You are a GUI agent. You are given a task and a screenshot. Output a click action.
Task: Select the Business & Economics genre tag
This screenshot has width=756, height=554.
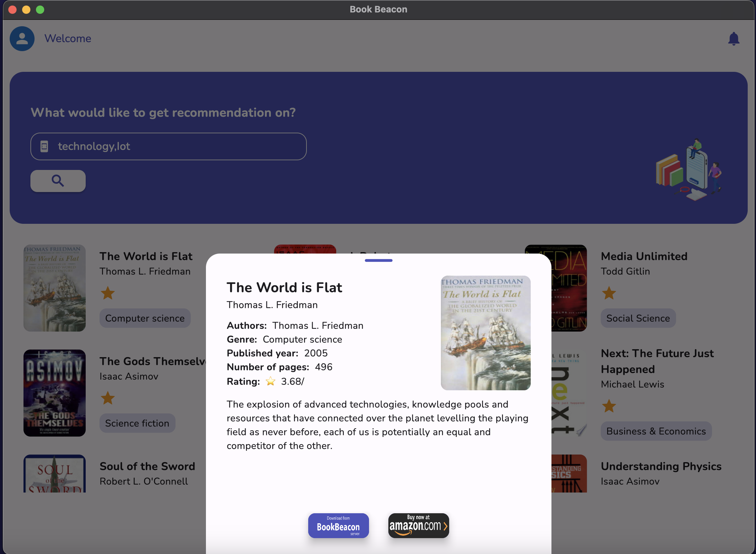(x=656, y=431)
